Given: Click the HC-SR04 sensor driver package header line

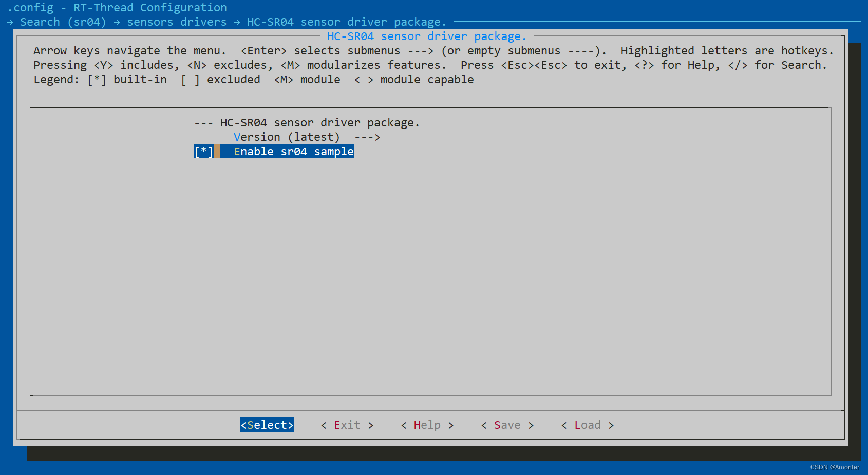Looking at the screenshot, I should 307,123.
